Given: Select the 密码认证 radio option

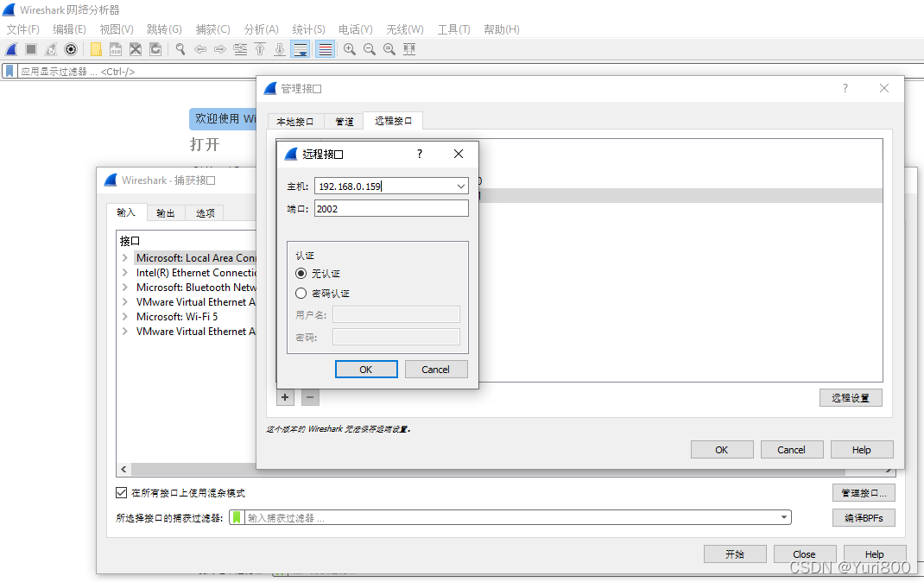Looking at the screenshot, I should tap(301, 294).
